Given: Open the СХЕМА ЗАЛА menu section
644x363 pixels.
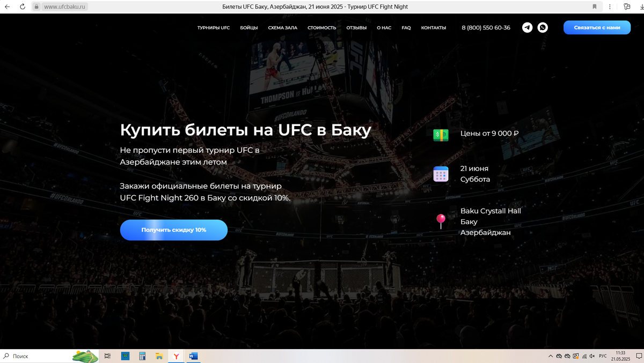Looking at the screenshot, I should (x=282, y=28).
